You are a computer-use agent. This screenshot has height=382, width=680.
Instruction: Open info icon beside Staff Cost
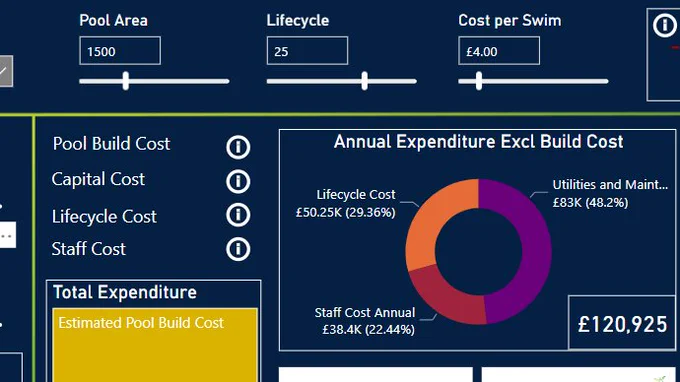point(238,249)
